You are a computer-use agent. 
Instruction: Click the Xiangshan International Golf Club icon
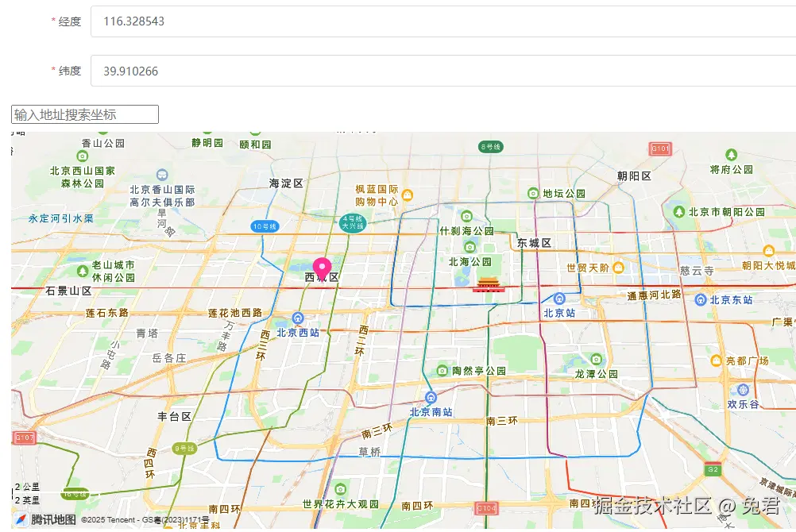162,175
